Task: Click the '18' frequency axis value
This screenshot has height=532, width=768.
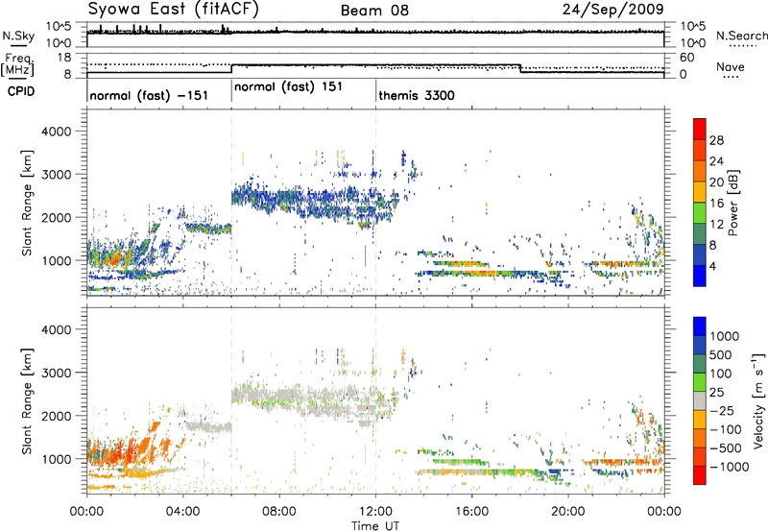Action: coord(64,58)
